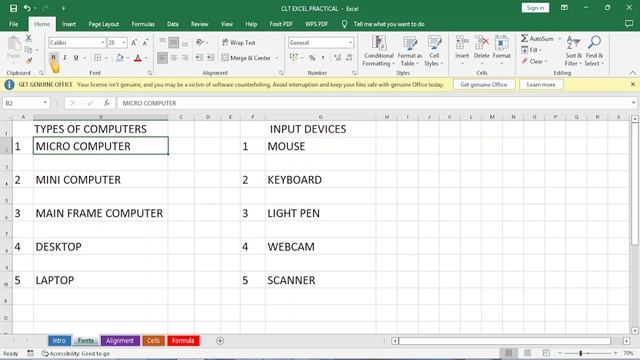
Task: Click the fill color bucket
Action: click(x=119, y=58)
